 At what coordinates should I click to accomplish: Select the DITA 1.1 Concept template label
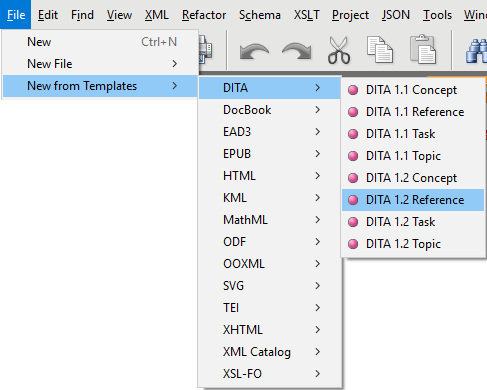click(x=411, y=90)
